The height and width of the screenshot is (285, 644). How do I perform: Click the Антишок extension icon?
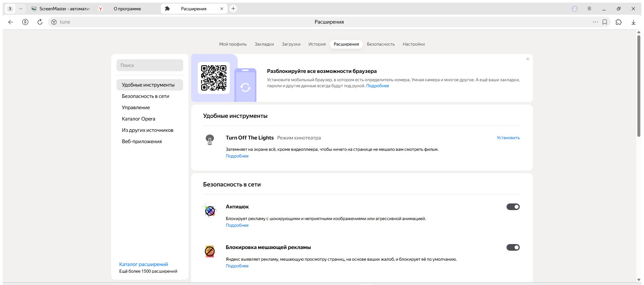pyautogui.click(x=210, y=210)
